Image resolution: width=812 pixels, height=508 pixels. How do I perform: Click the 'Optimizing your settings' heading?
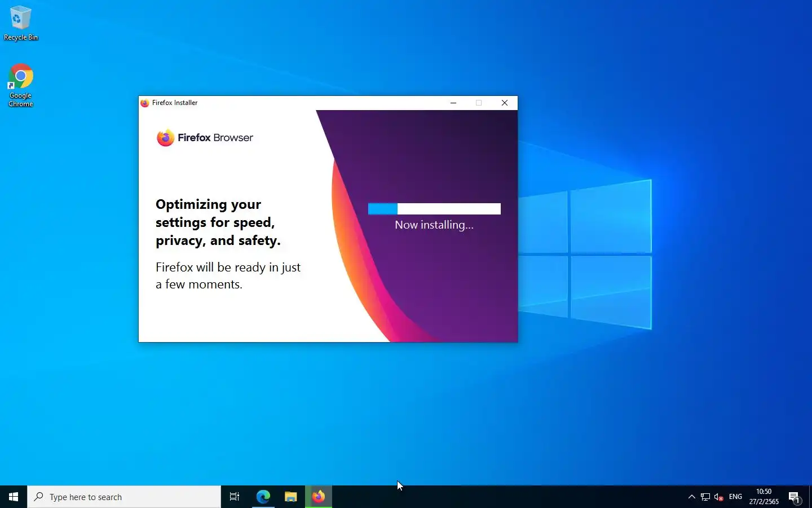(x=218, y=222)
